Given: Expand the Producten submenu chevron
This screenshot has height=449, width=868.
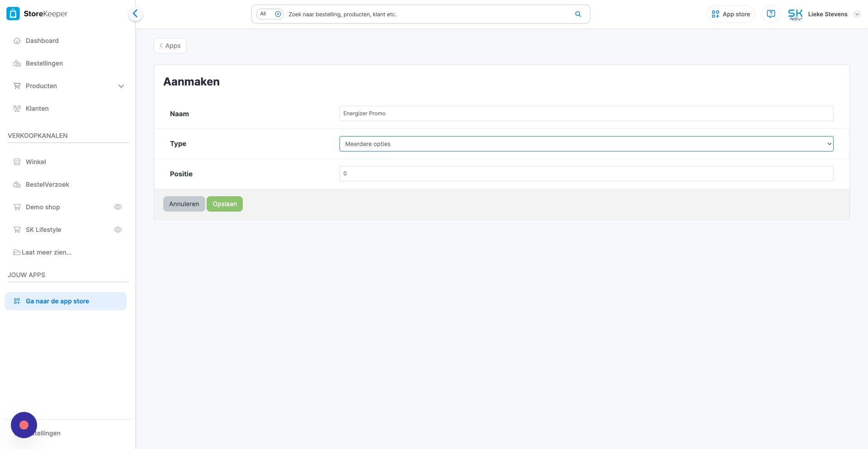Looking at the screenshot, I should [121, 86].
